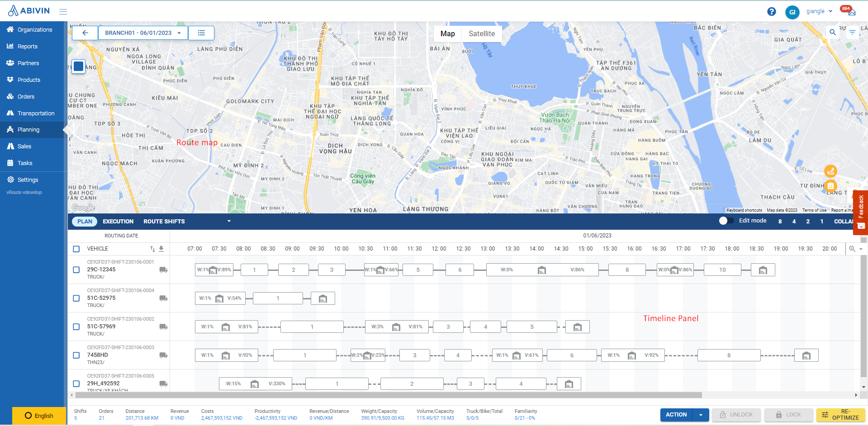Click the timeline zoom magnifier icon
868x426 pixels.
coord(852,249)
